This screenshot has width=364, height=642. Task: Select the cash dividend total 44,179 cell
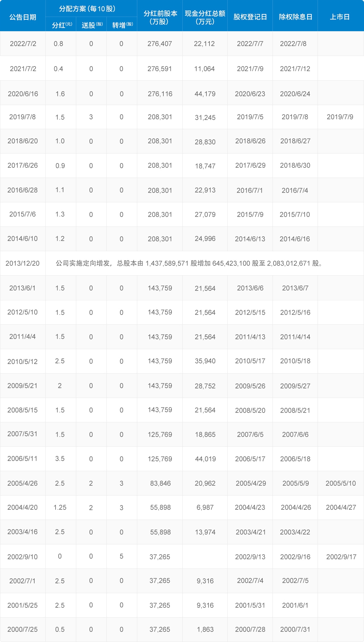[205, 94]
